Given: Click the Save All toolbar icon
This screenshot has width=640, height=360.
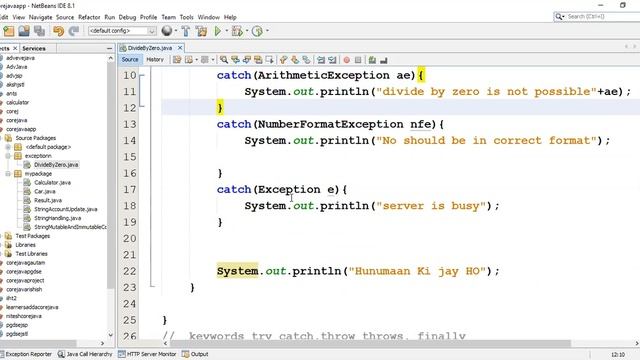Looking at the screenshot, I should [39, 31].
